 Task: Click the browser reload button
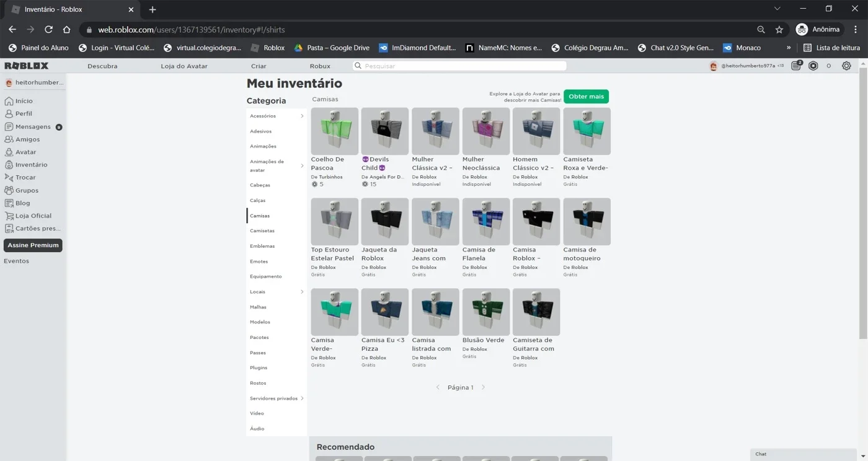[48, 29]
